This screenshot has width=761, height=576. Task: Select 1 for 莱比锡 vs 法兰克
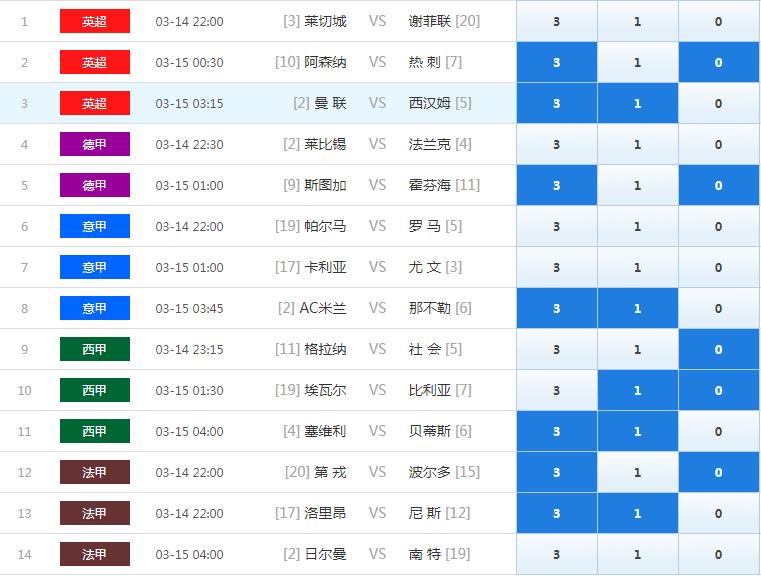pyautogui.click(x=638, y=144)
